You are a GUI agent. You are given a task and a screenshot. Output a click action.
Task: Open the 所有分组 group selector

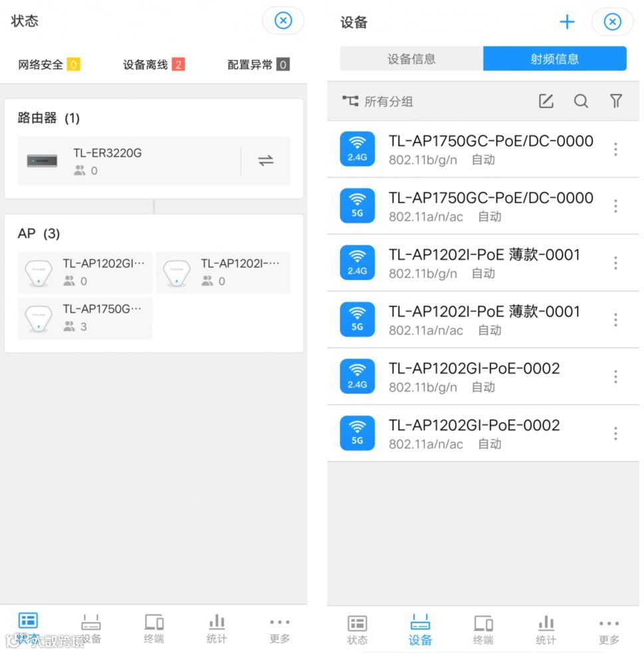[x=378, y=101]
